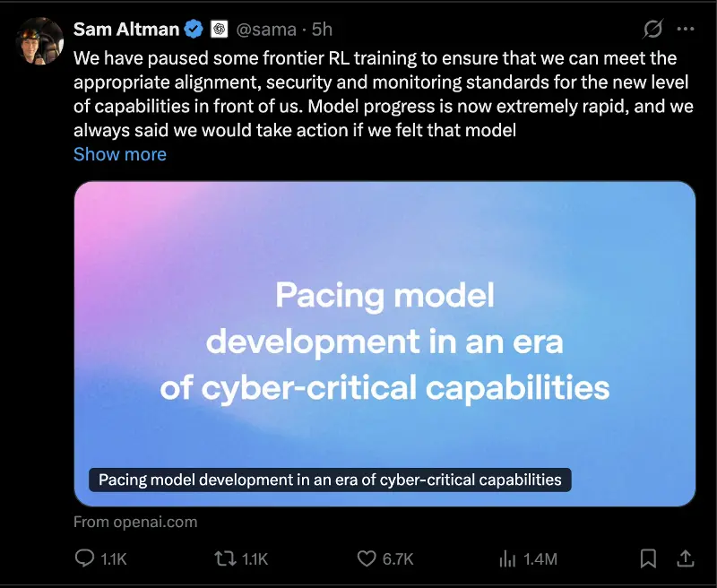This screenshot has height=588, width=717.
Task: Click the OpenAI affiliation badge
Action: [220, 30]
